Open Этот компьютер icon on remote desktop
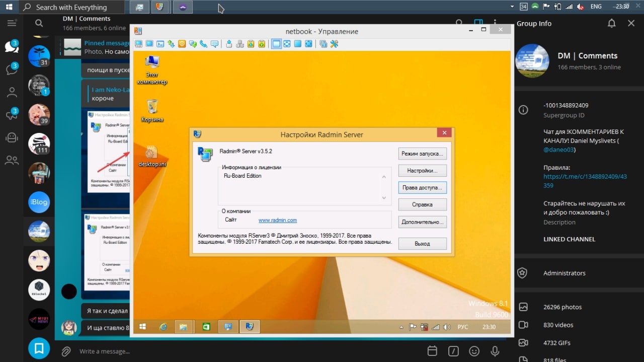This screenshot has width=644, height=362. coord(152,70)
